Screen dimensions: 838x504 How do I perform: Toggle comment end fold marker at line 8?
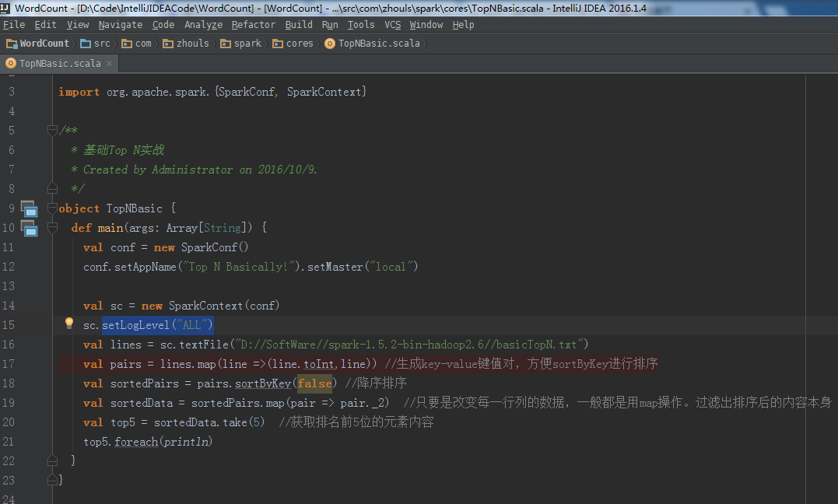(52, 188)
